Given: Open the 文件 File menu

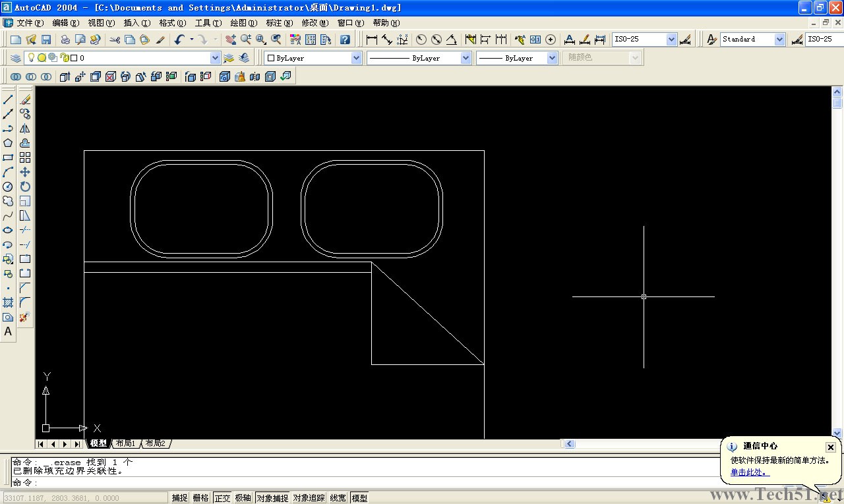Looking at the screenshot, I should click(x=30, y=23).
